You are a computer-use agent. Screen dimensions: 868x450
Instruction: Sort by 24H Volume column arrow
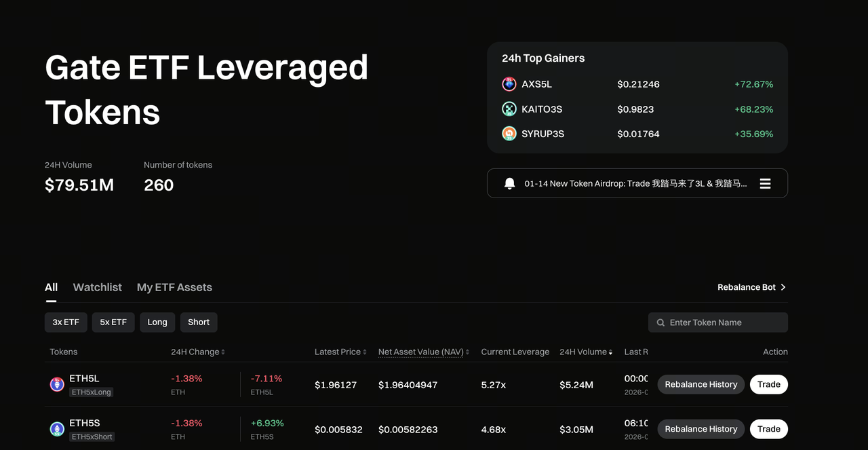[x=610, y=352]
